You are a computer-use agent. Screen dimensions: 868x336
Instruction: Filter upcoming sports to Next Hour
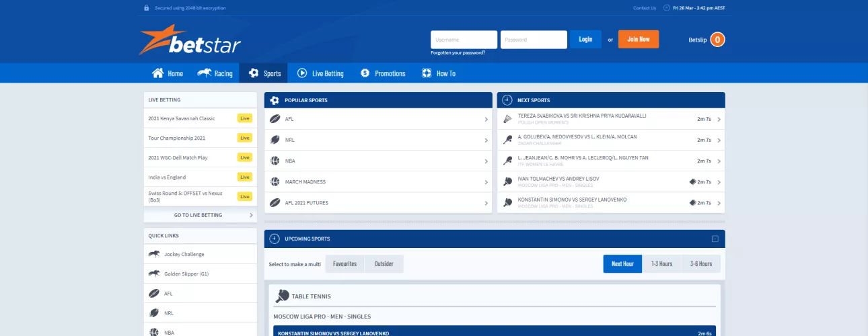point(622,264)
